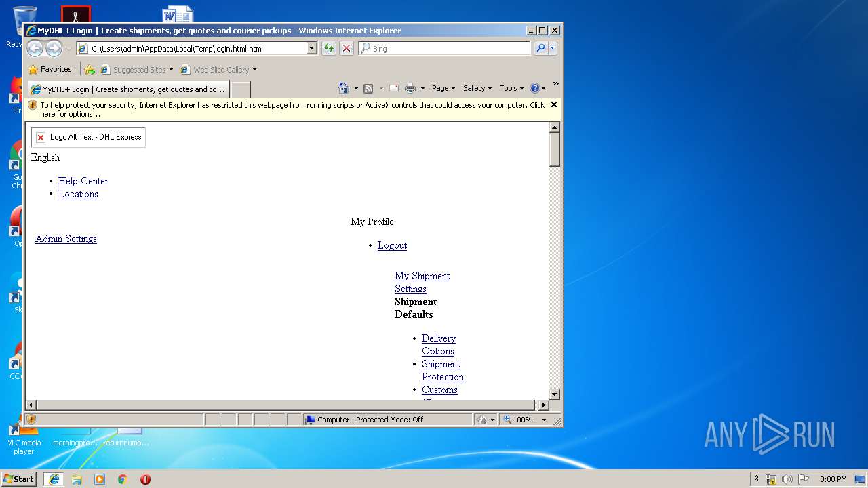Close the yellow information bar

pos(554,104)
